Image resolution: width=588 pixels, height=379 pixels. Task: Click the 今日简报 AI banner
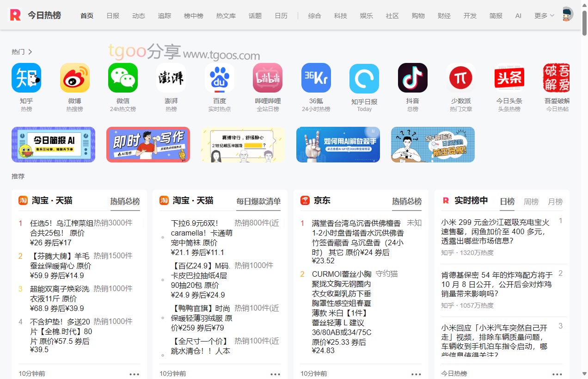[x=53, y=145]
